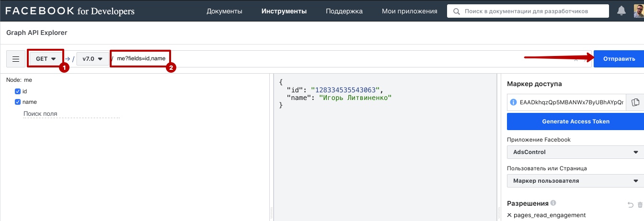
Task: Remove the pages_read_engagement permission
Action: pyautogui.click(x=509, y=215)
